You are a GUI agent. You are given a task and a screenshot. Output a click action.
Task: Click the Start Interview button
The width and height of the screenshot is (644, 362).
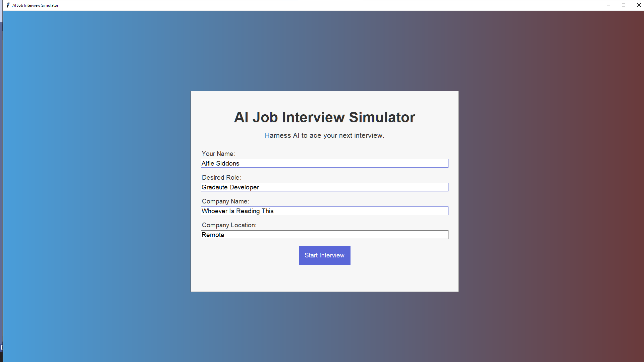324,255
